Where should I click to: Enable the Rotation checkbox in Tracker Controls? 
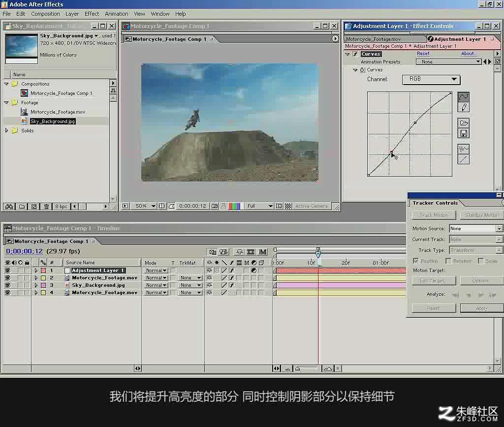pyautogui.click(x=448, y=261)
